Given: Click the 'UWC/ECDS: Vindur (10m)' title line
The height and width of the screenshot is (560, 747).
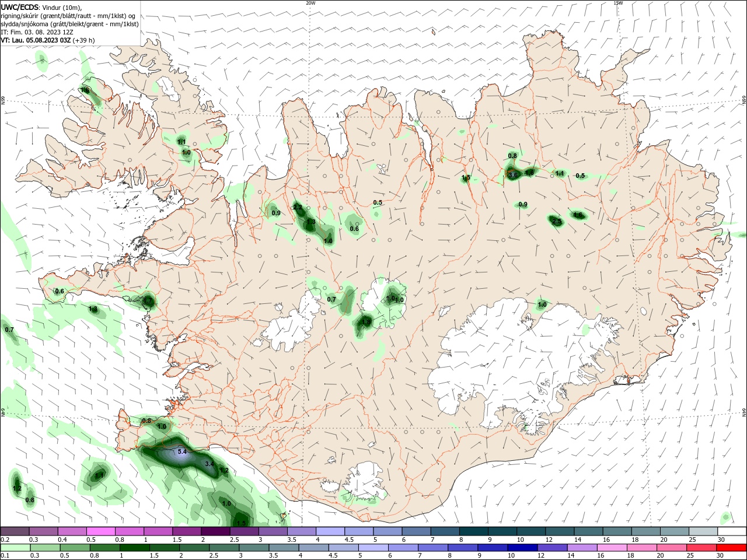Looking at the screenshot, I should (x=41, y=7).
